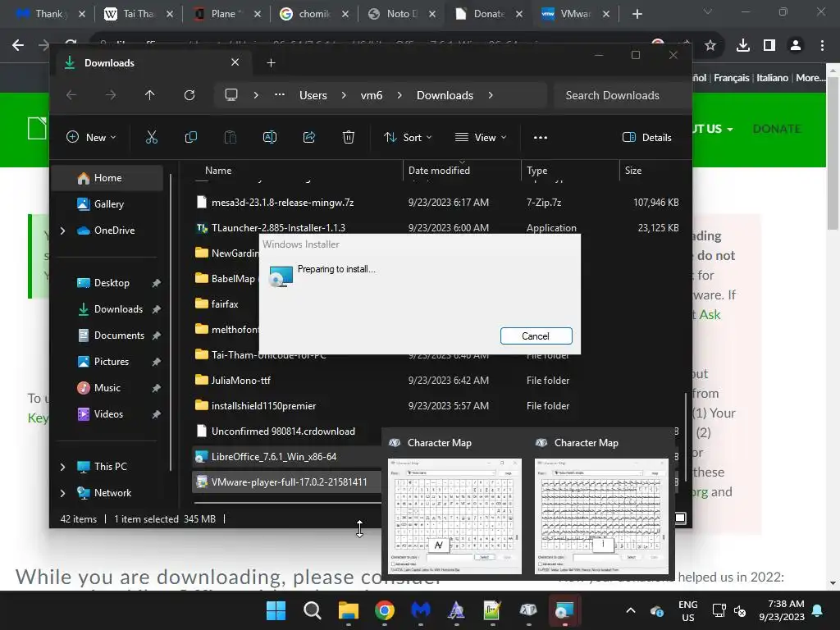This screenshot has width=840, height=630.
Task: Sort by the Date modified column header
Action: tap(462, 171)
